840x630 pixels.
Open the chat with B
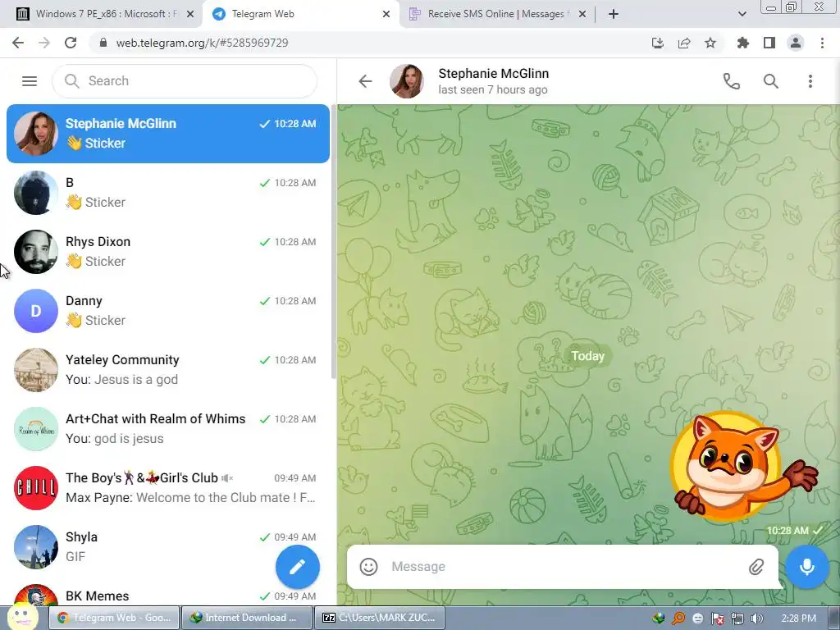click(x=168, y=192)
